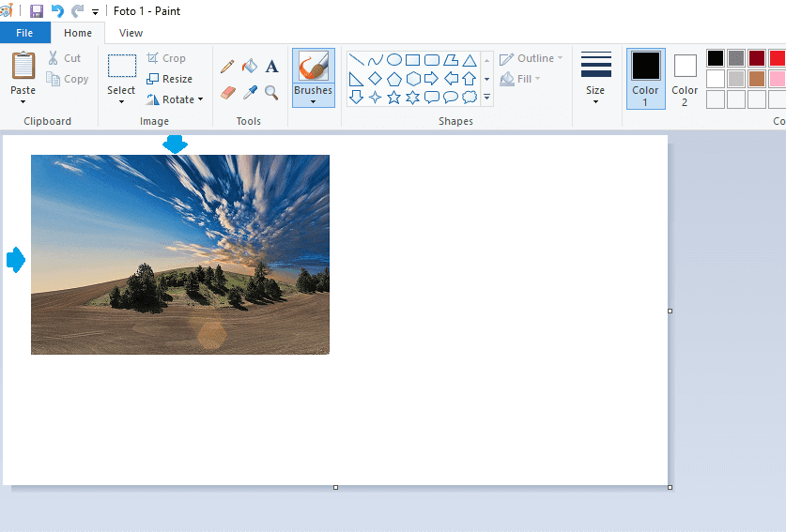Pick the Rounded rectangle shape
The height and width of the screenshot is (532, 786).
432,60
